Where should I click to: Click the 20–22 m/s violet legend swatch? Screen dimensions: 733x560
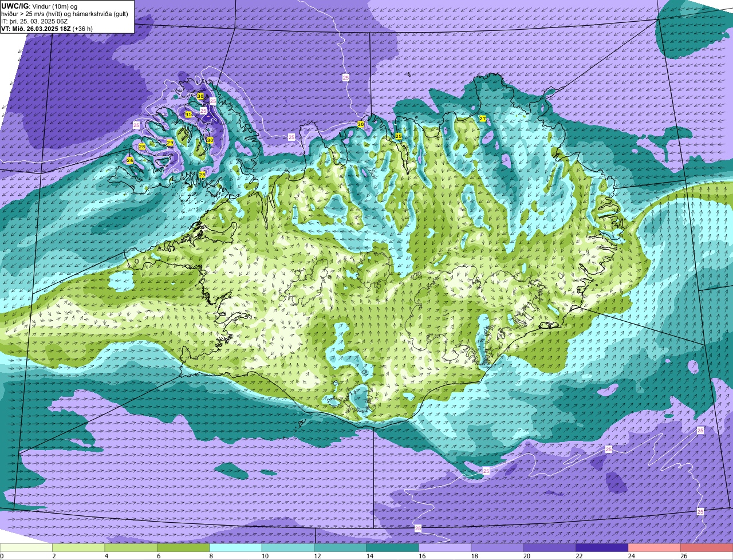[x=550, y=548]
